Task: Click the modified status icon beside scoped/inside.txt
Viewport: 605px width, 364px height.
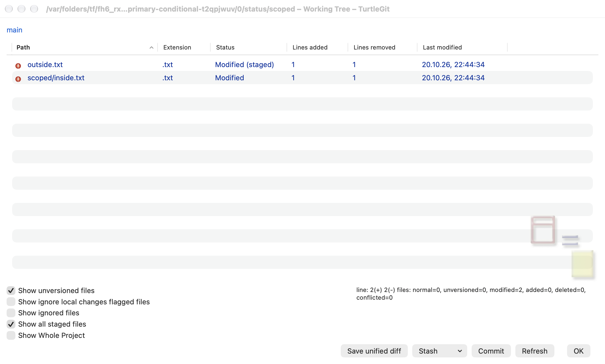Action: pos(18,79)
